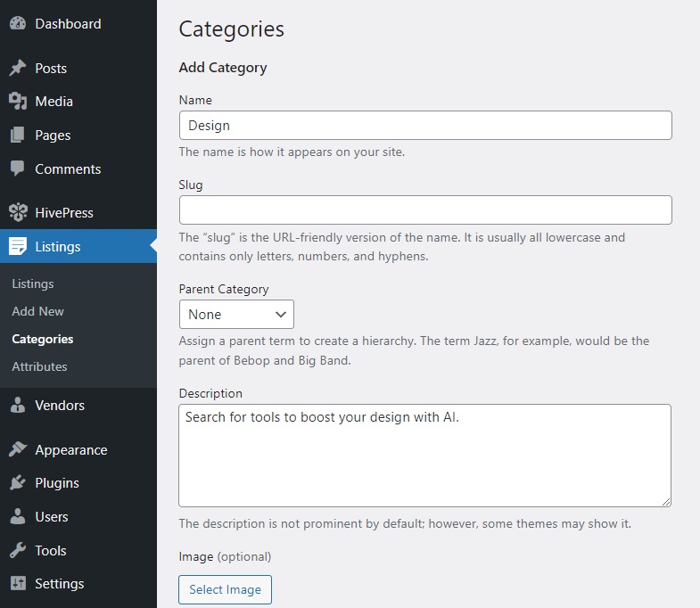This screenshot has width=700, height=608.
Task: Click the Vendors person icon
Action: 18,405
